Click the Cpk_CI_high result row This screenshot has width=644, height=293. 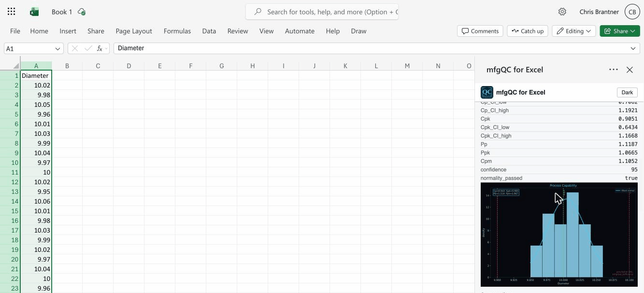pyautogui.click(x=559, y=136)
